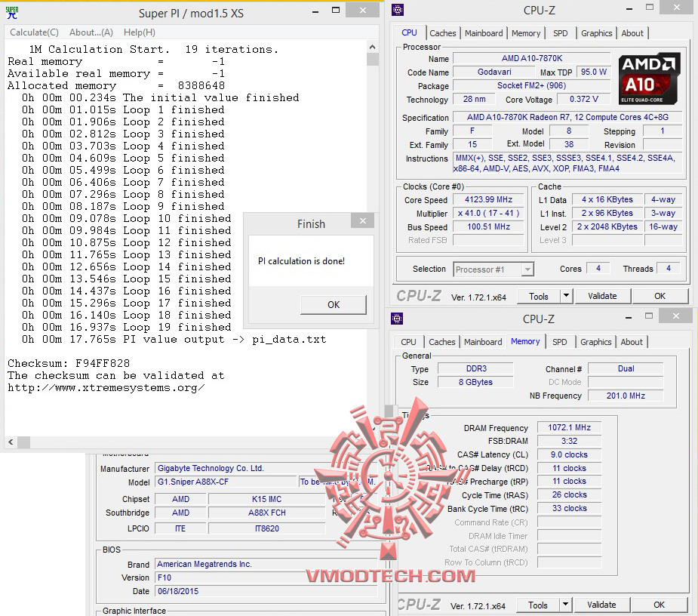Confirm the Finish dialog with OK
Screen dimensions: 698x616
click(334, 305)
